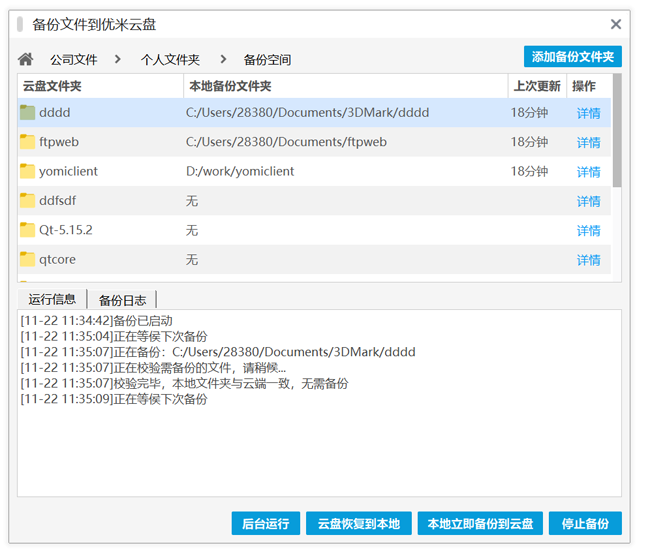Click the ddfsdf folder icon
This screenshot has width=650, height=550.
[28, 201]
